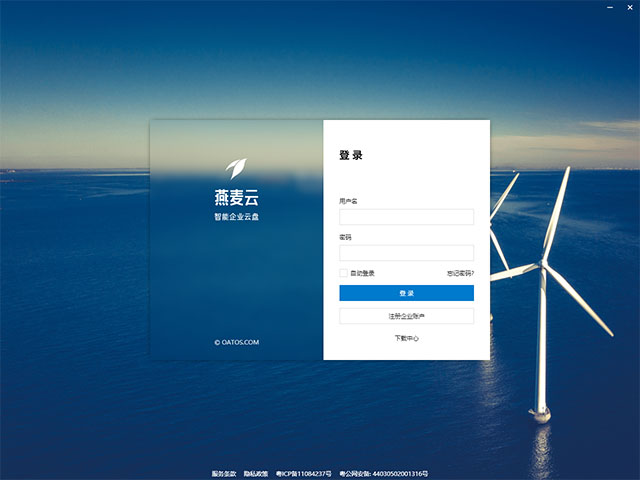Viewport: 640px width, 480px height.
Task: Open the 隐私政策 footer link
Action: click(x=256, y=473)
